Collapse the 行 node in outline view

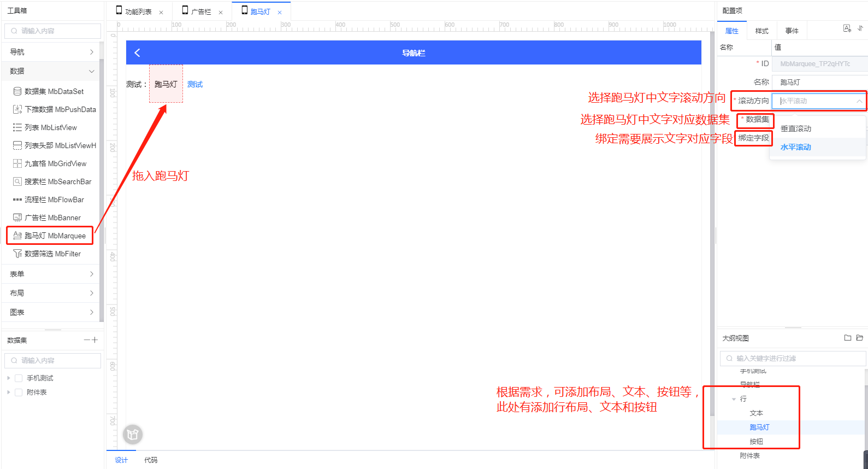pos(734,399)
